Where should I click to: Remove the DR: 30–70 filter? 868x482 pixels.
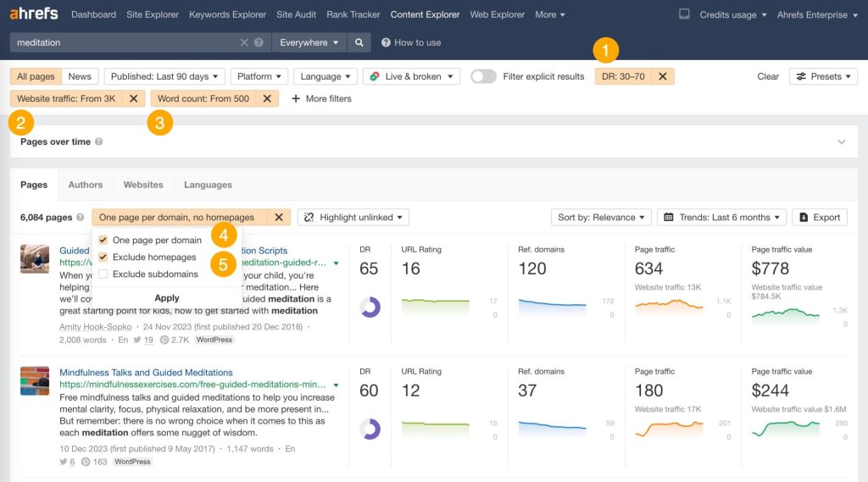pyautogui.click(x=663, y=76)
